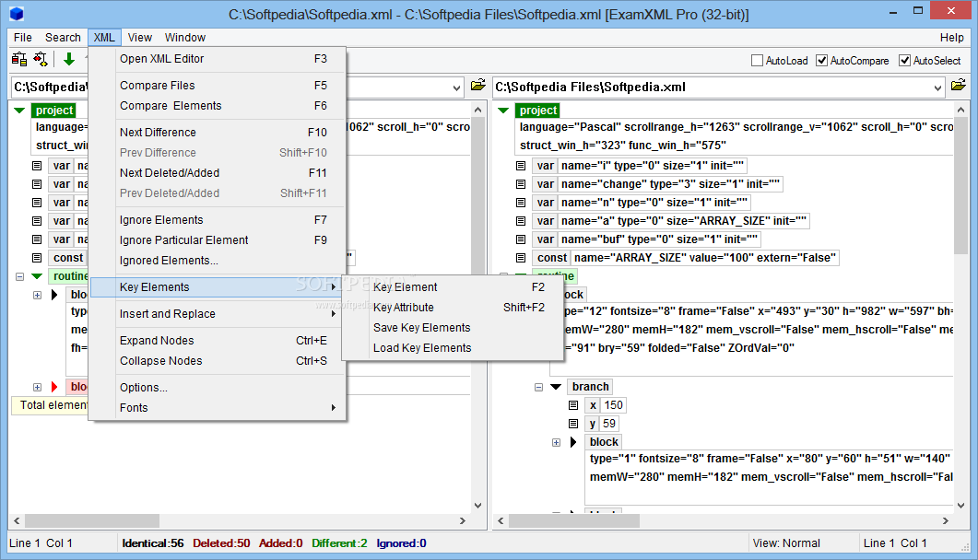Open the File menu
This screenshot has height=560, width=978.
tap(22, 38)
